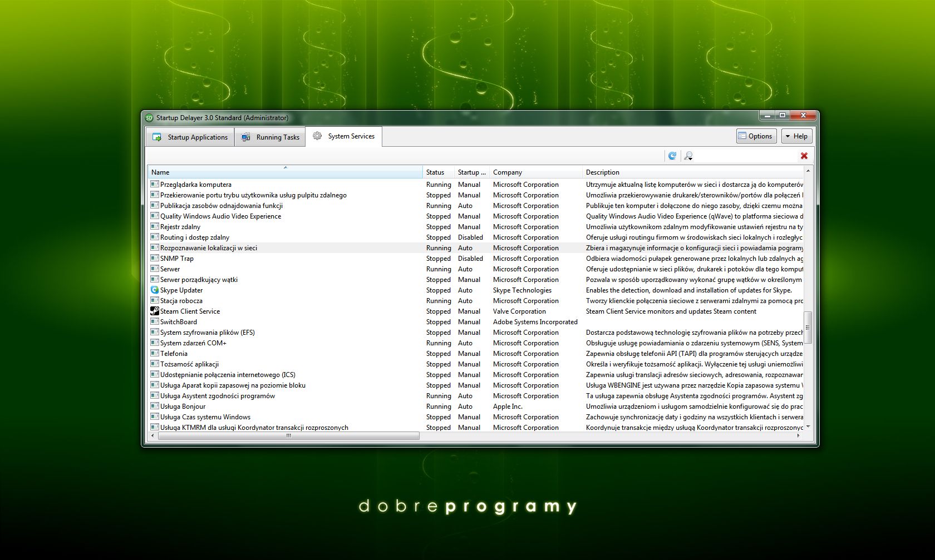This screenshot has width=935, height=560.
Task: Sort by the Company column header
Action: (536, 172)
